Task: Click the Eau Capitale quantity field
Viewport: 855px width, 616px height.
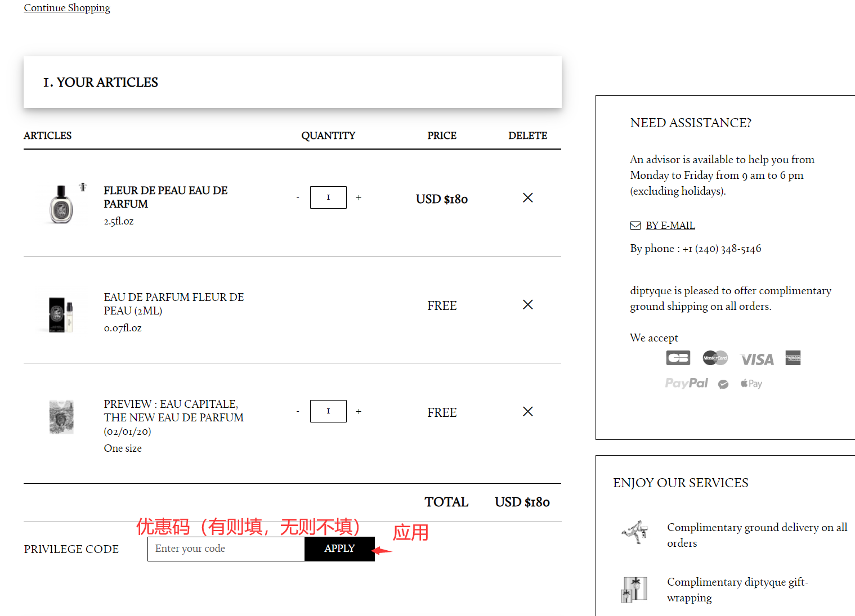Action: [328, 411]
